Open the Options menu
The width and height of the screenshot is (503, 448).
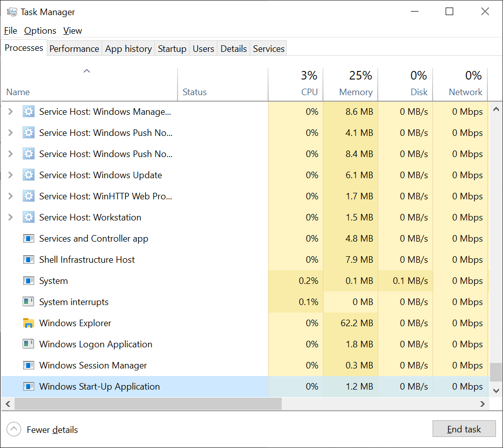[40, 31]
